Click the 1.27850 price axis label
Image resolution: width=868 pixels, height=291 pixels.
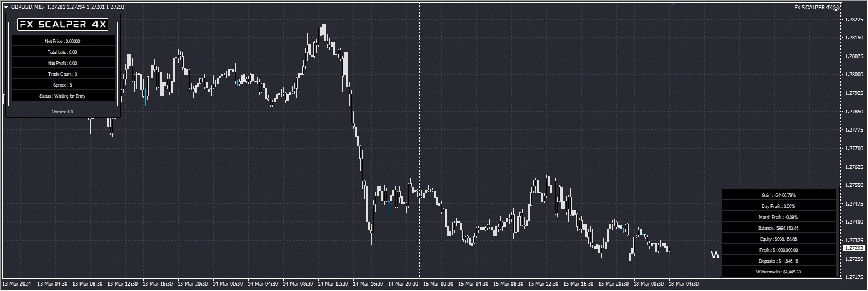[x=854, y=112]
